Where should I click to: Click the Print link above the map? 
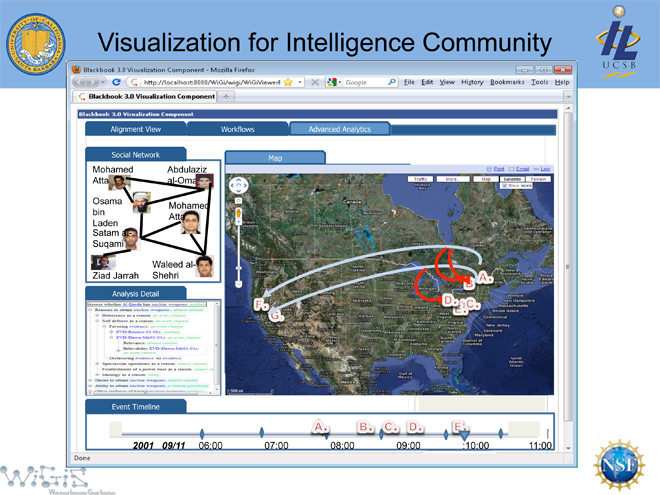click(497, 169)
